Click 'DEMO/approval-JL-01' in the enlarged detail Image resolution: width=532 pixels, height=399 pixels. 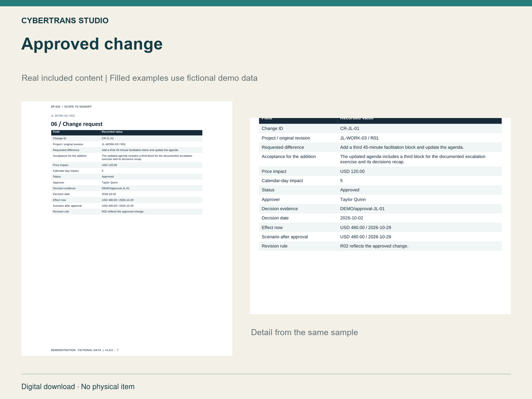coord(362,209)
